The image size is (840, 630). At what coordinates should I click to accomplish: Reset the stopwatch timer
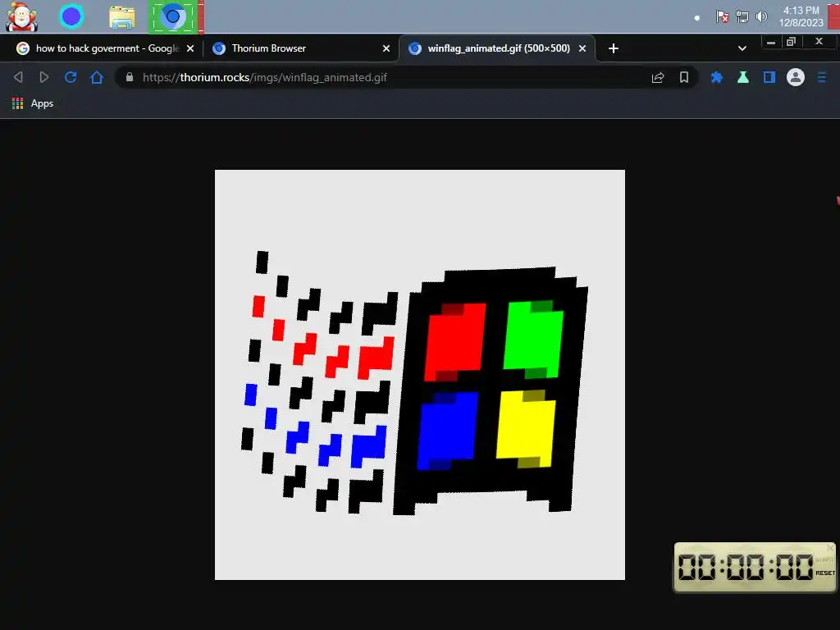click(825, 573)
